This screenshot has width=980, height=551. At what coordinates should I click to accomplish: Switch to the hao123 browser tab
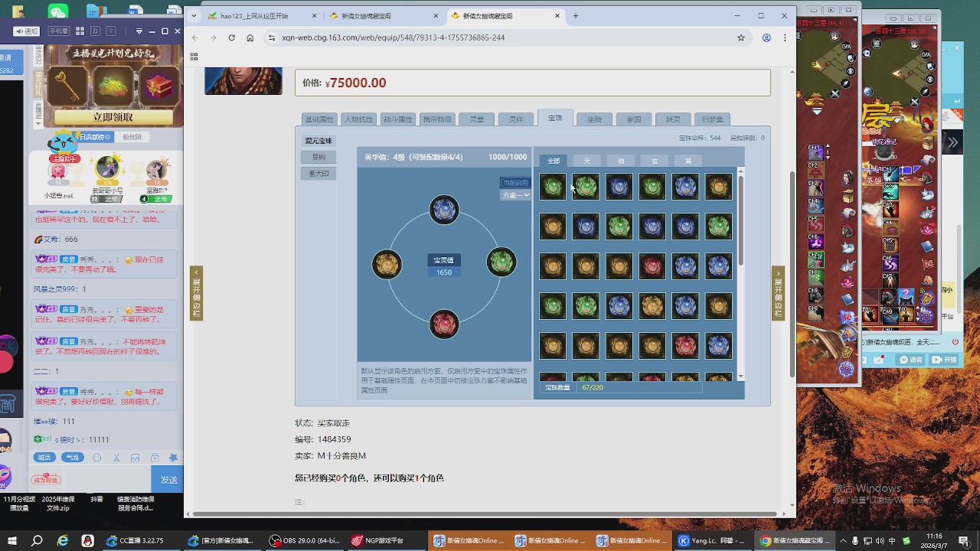(x=262, y=15)
